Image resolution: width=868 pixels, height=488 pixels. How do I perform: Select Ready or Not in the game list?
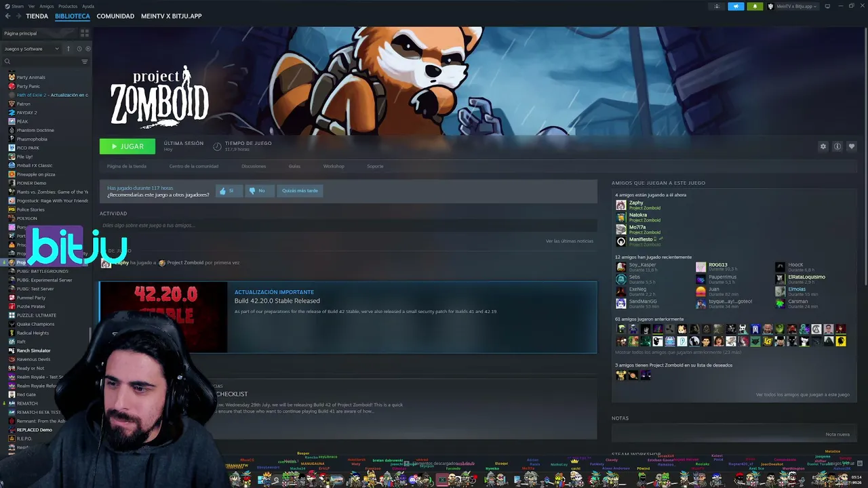[x=31, y=368]
